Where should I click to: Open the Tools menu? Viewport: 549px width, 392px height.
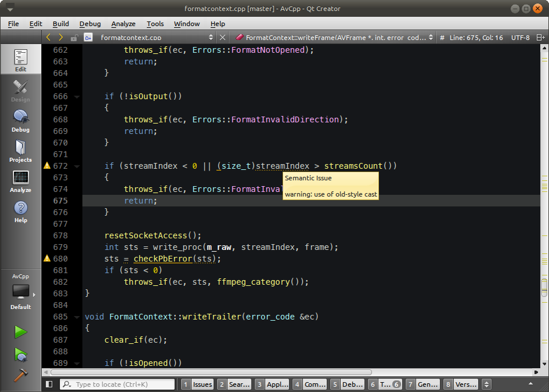click(x=155, y=24)
